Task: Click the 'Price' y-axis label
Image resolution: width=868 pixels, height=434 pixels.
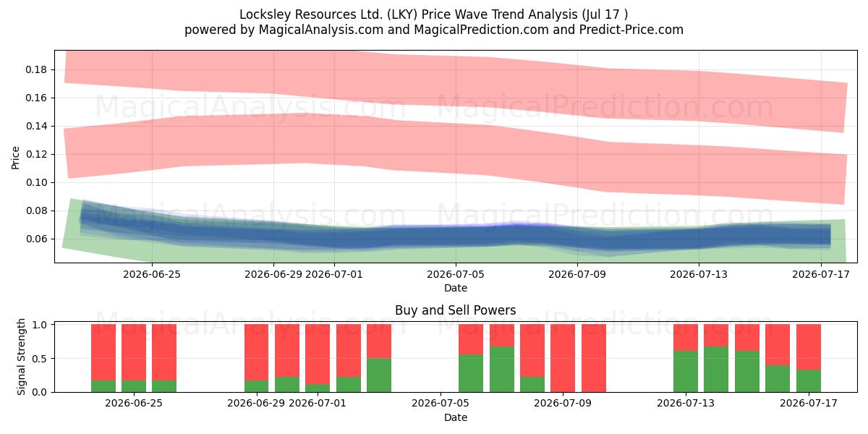Action: coord(16,156)
